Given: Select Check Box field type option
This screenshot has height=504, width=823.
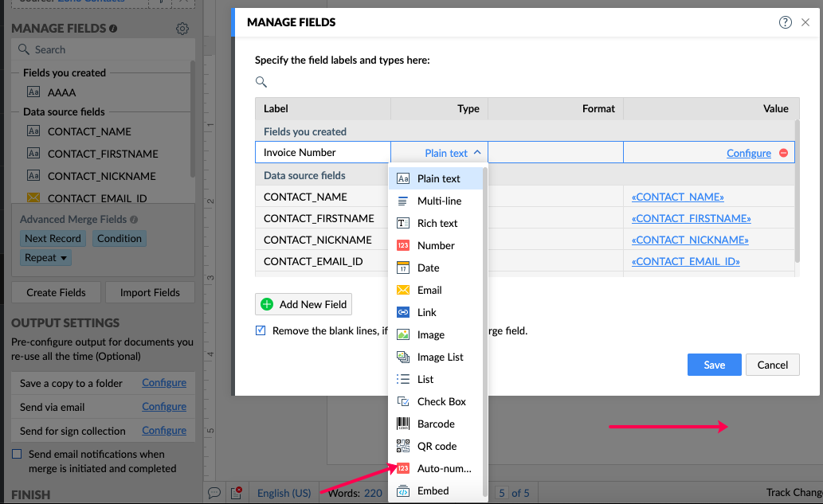Looking at the screenshot, I should (441, 401).
